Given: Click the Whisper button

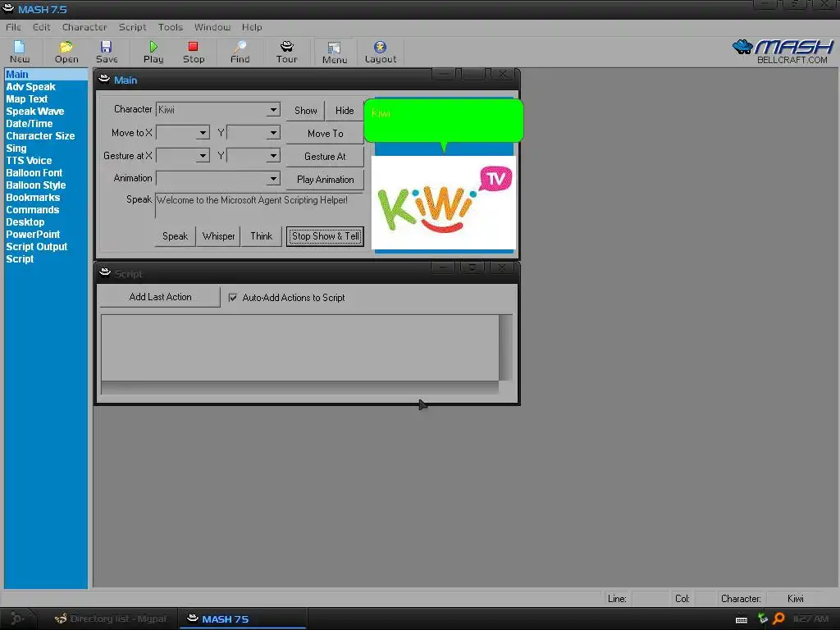Looking at the screenshot, I should (x=218, y=236).
